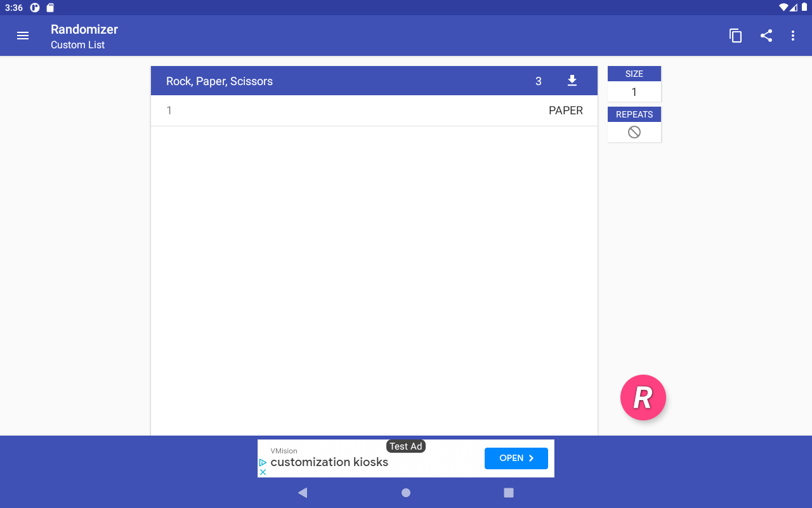Tap the pink R randomize button
The image size is (812, 508).
(x=643, y=398)
